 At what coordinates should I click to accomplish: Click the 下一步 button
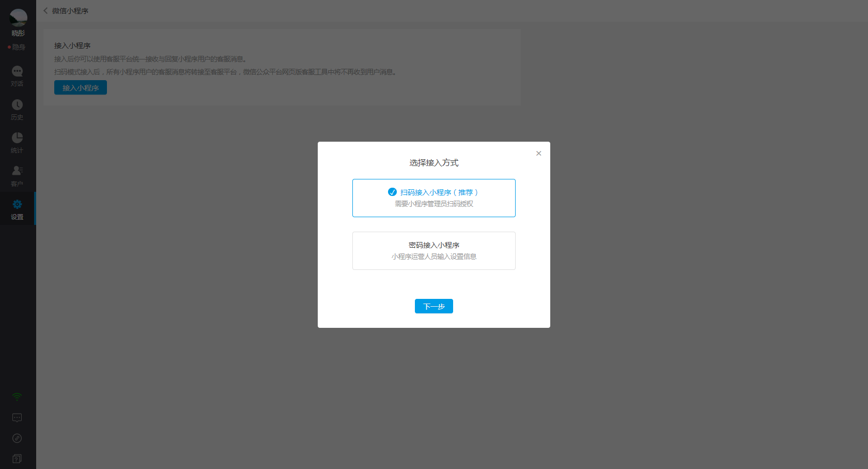(433, 306)
